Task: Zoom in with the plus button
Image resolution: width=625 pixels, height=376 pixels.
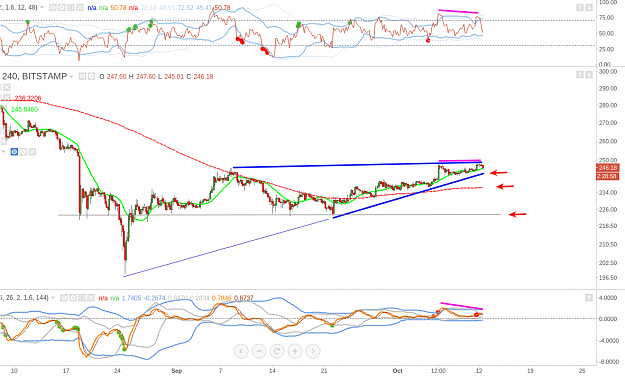Action: pyautogui.click(x=295, y=351)
